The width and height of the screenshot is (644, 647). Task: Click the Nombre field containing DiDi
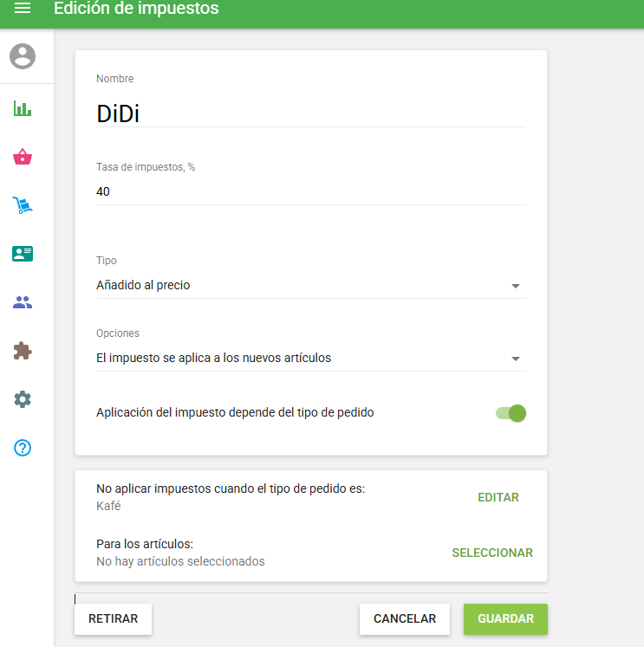click(x=311, y=113)
